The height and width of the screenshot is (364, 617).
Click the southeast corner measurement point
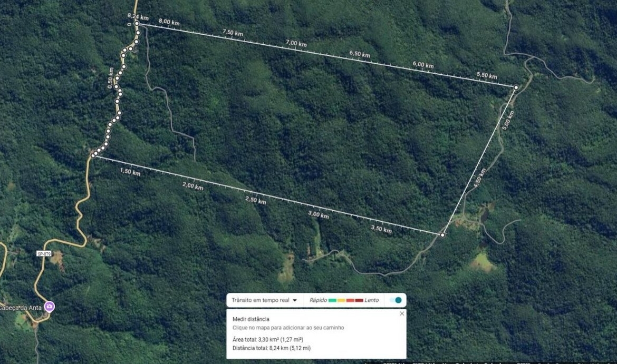click(442, 235)
